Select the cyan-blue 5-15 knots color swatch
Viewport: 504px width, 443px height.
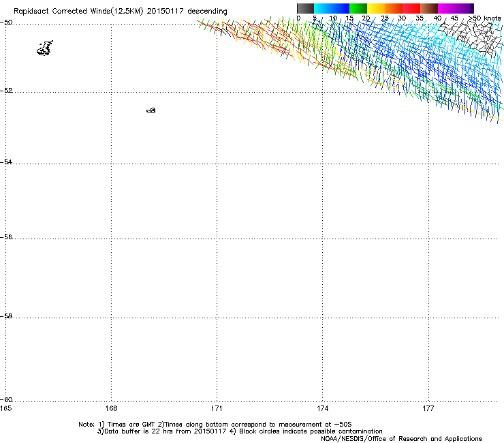332,8
